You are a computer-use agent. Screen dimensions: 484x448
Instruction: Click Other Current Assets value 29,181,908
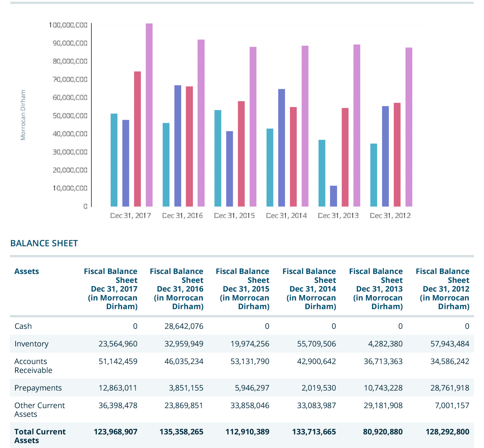[x=383, y=405]
